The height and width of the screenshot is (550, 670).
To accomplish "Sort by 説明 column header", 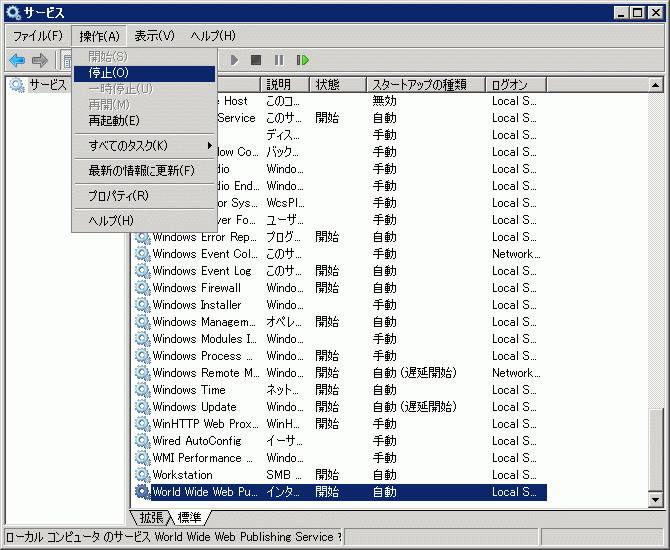I will click(x=285, y=85).
